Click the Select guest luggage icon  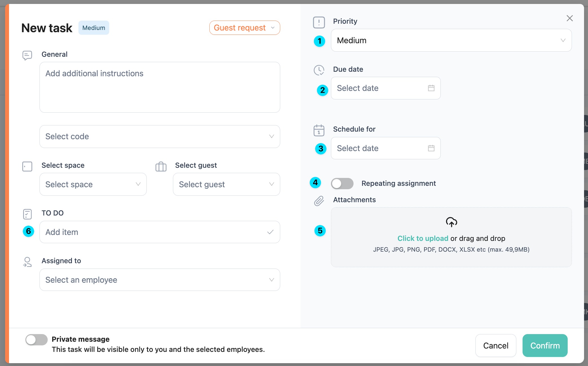click(161, 167)
